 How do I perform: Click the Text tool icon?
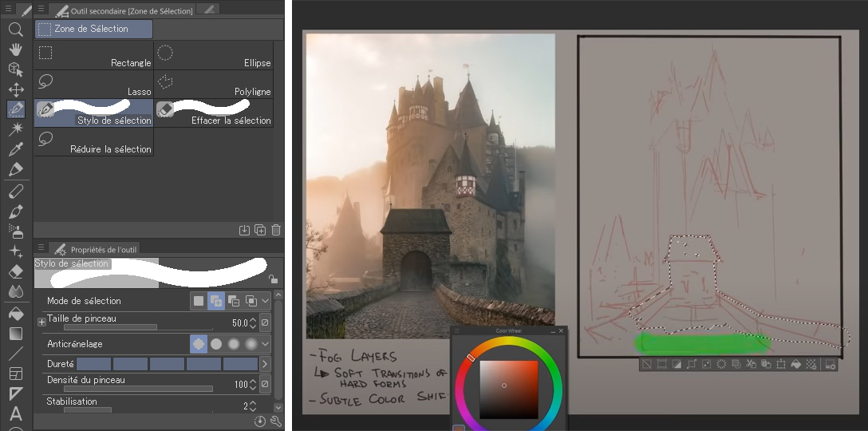(x=15, y=413)
